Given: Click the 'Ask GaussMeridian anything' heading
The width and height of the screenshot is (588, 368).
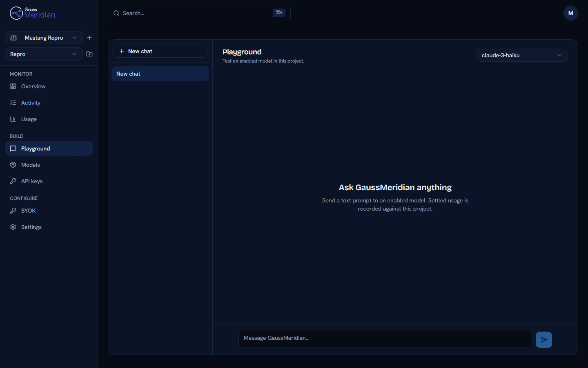Looking at the screenshot, I should tap(395, 187).
